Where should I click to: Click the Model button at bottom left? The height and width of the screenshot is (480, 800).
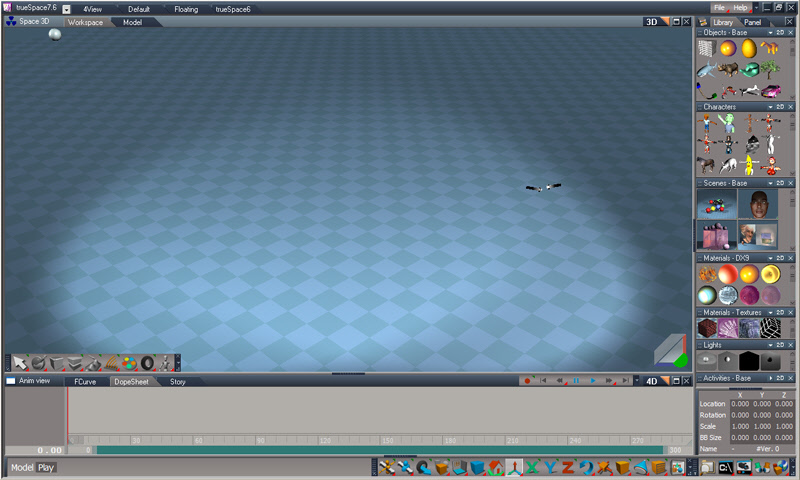point(21,467)
